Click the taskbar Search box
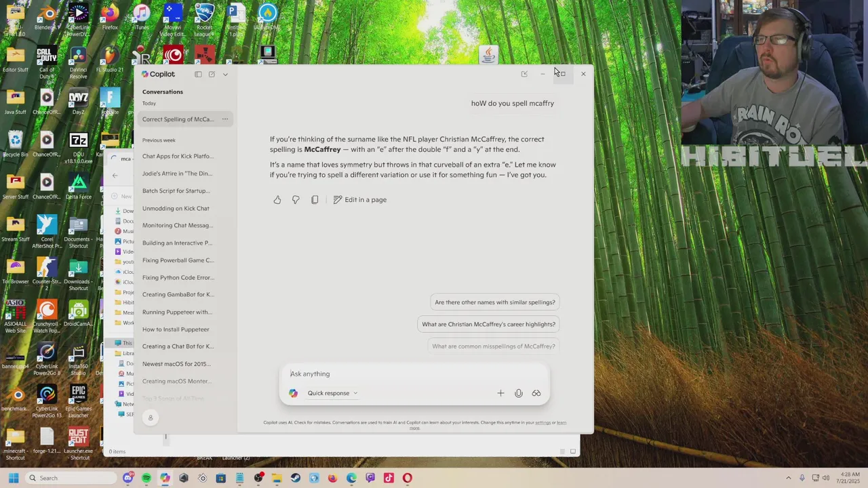 (71, 478)
